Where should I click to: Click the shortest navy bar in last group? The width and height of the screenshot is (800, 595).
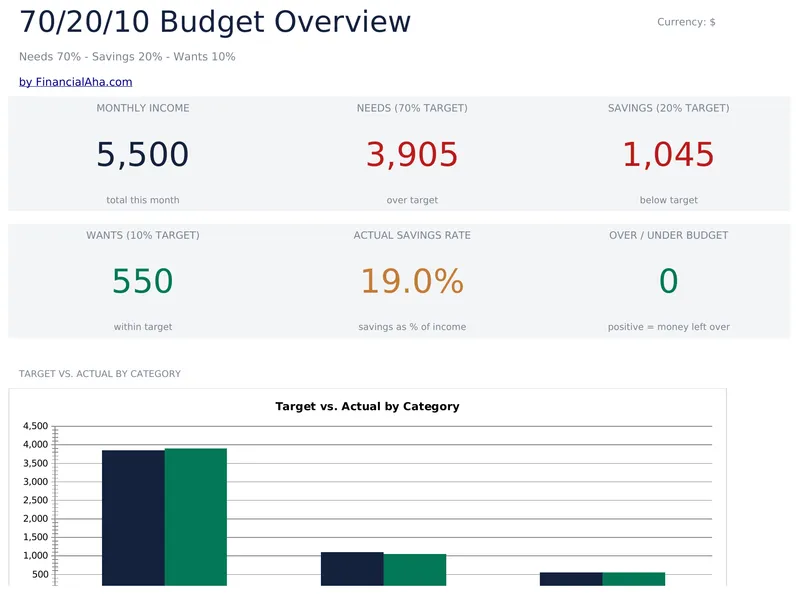click(571, 579)
